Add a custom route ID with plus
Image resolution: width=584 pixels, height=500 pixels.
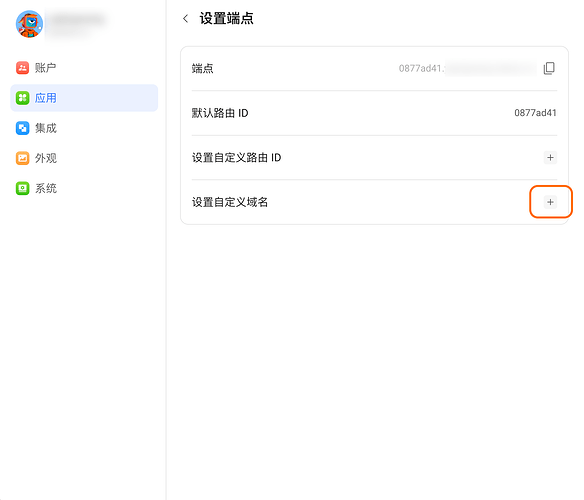[550, 158]
